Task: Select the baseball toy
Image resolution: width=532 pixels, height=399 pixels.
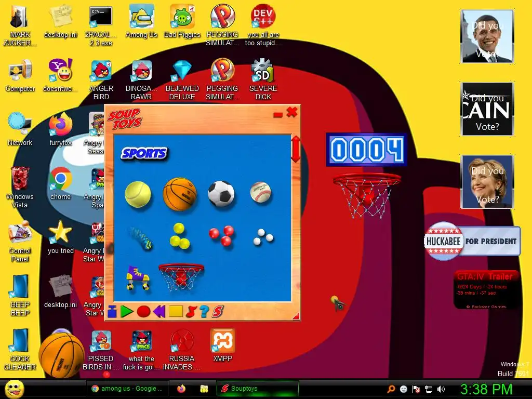Action: (261, 192)
